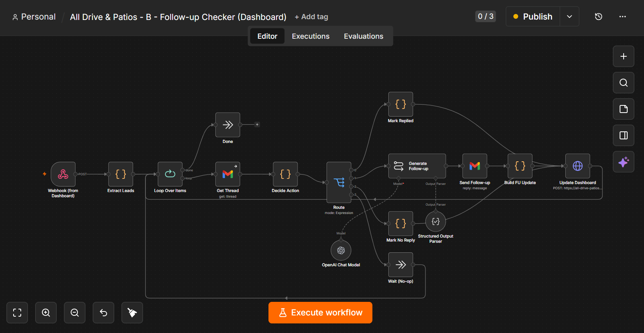Open the Build FU Update node
Viewport: 644px width, 333px height.
(x=520, y=166)
